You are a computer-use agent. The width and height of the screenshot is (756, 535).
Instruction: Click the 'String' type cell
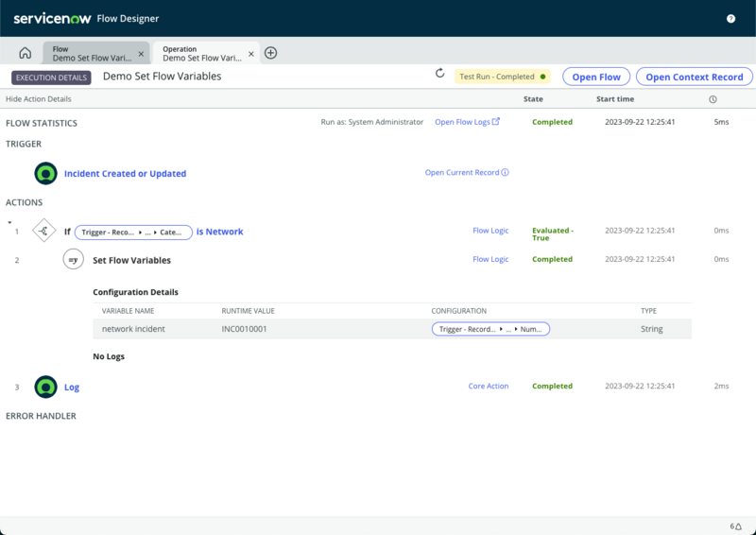651,329
